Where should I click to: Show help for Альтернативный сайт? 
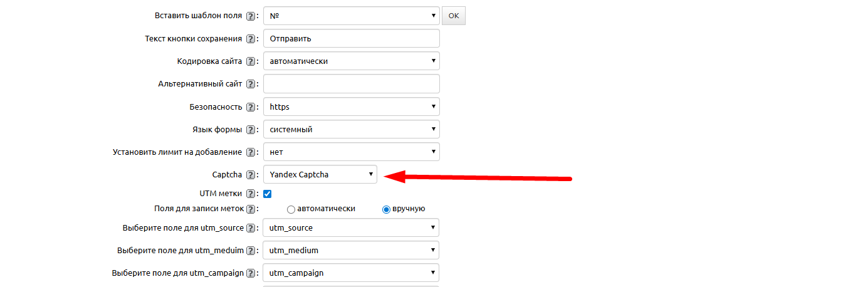pos(251,84)
